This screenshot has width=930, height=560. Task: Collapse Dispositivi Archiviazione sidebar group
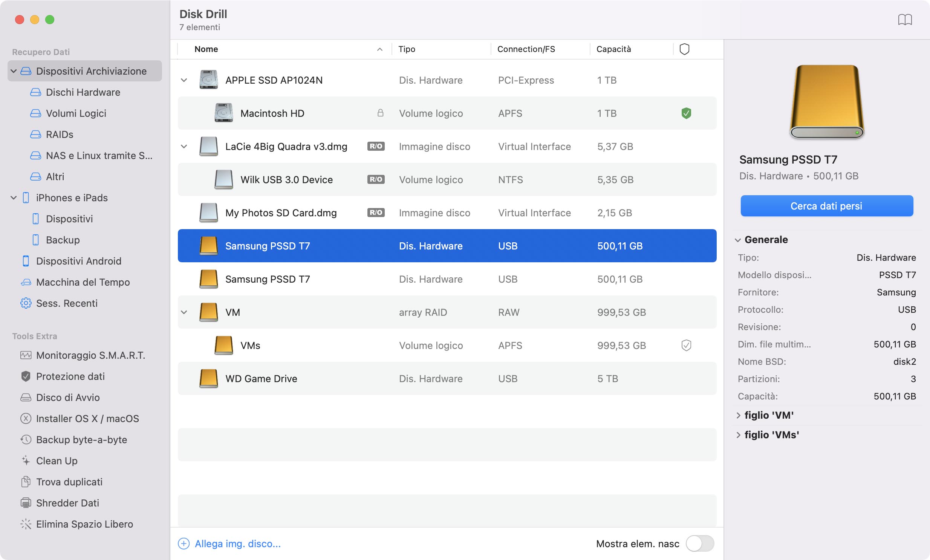(14, 71)
